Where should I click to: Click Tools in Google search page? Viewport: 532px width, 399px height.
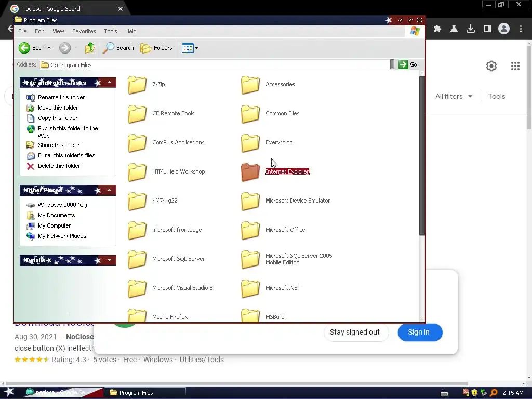(x=496, y=96)
